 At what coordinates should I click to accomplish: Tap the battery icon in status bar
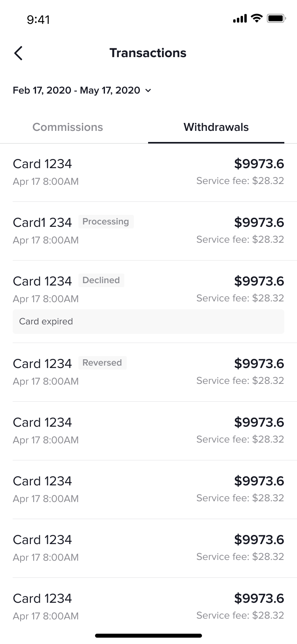point(276,18)
